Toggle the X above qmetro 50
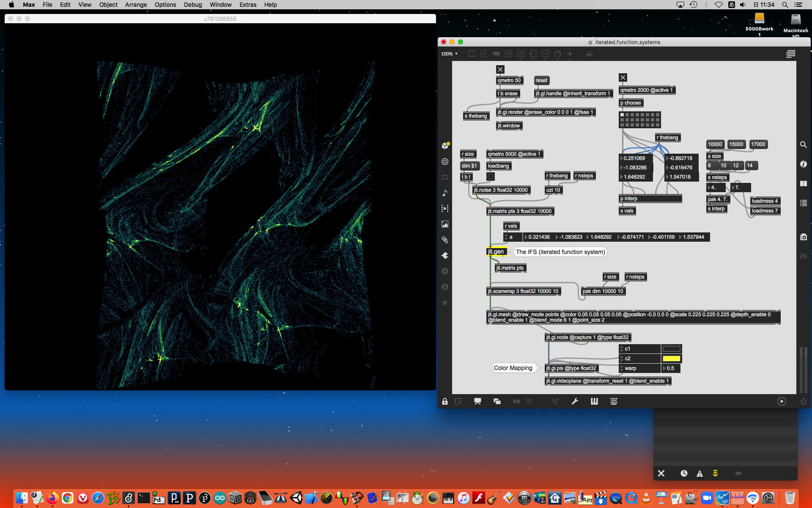Image resolution: width=812 pixels, height=508 pixels. pos(500,69)
